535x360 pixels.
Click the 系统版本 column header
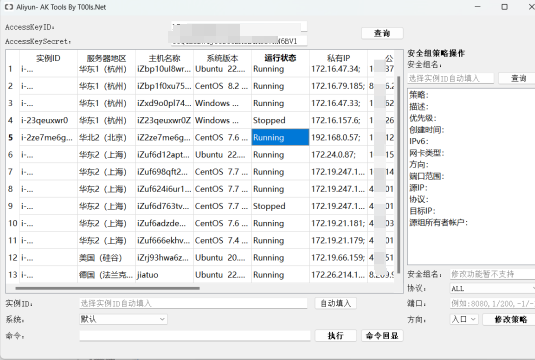222,58
